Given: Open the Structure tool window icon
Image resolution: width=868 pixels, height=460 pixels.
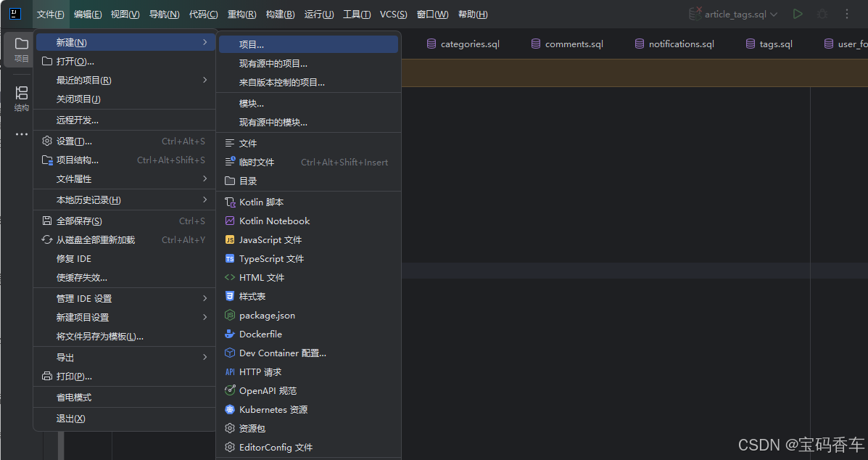Looking at the screenshot, I should (22, 98).
